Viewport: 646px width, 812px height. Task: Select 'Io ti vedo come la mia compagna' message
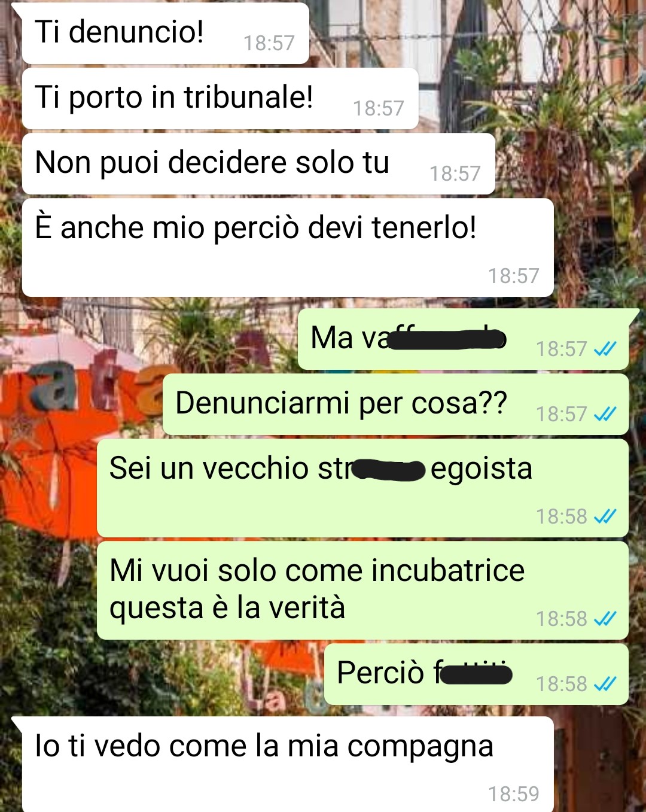tap(288, 764)
